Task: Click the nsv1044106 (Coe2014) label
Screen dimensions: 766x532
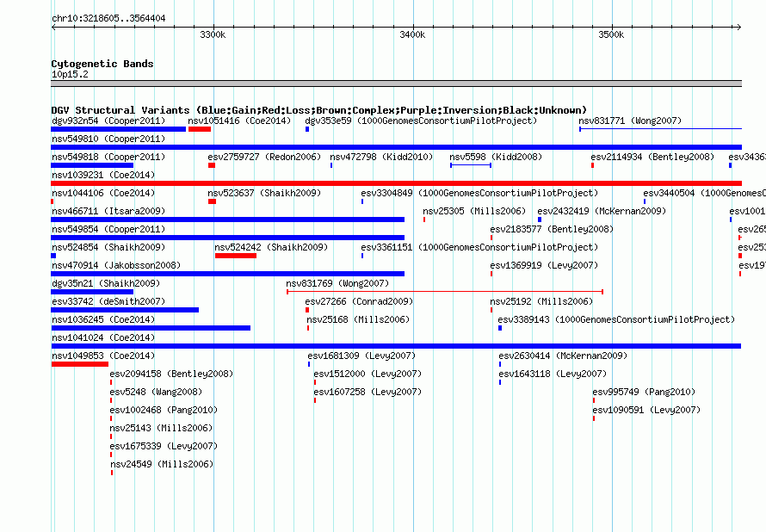Action: (103, 193)
